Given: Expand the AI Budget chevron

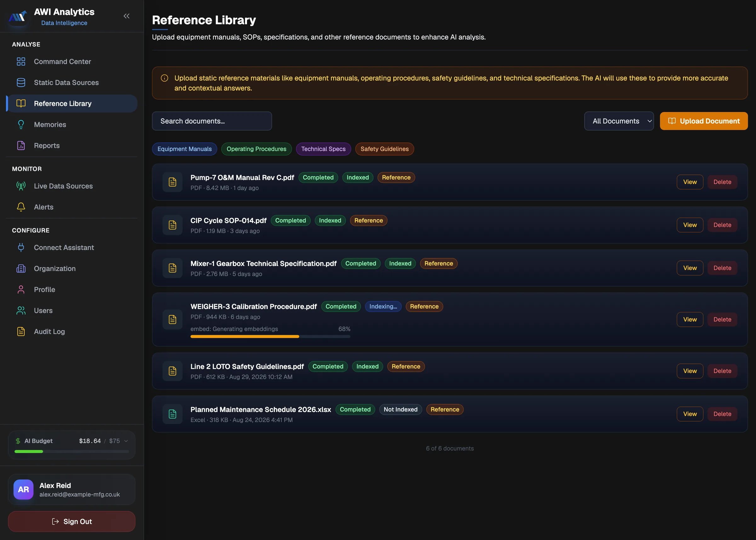Looking at the screenshot, I should (x=126, y=441).
